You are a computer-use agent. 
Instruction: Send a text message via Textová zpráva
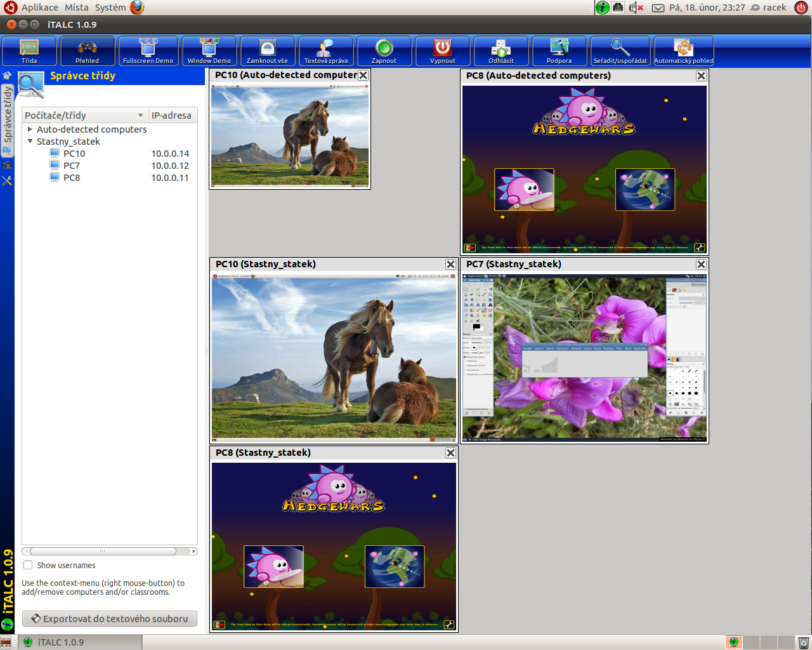(325, 51)
